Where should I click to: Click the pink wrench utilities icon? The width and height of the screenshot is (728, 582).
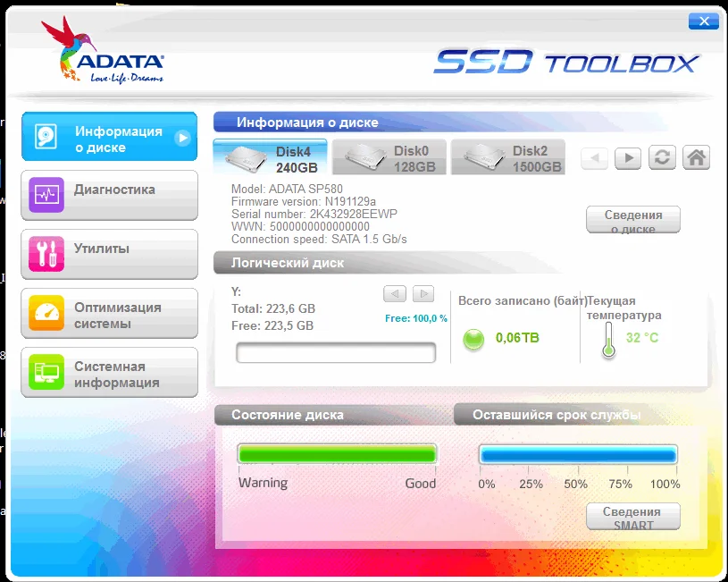46,254
